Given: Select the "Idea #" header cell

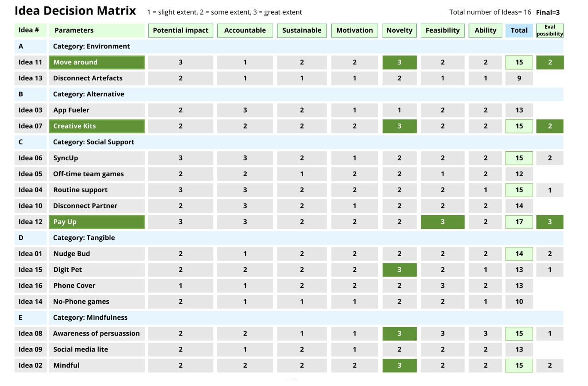Looking at the screenshot, I should click(30, 30).
